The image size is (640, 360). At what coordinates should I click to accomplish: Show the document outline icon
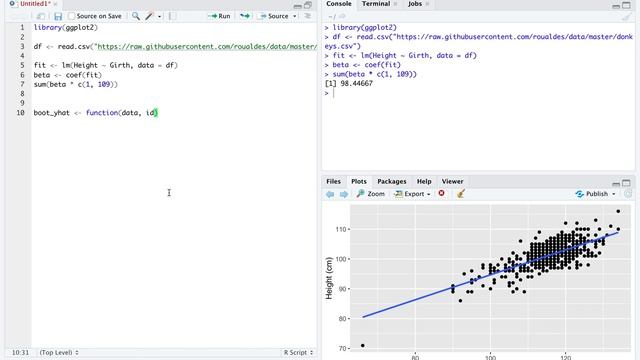308,16
